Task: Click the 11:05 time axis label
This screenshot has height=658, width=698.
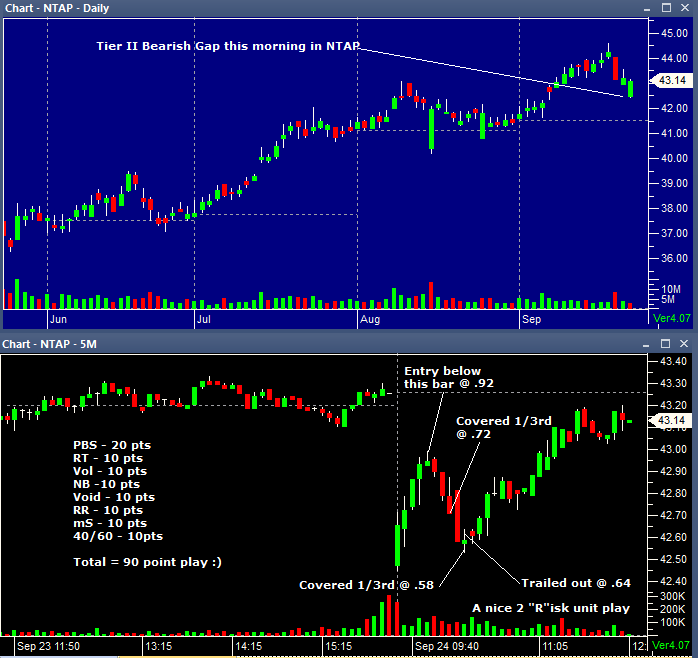Action: pyautogui.click(x=555, y=646)
